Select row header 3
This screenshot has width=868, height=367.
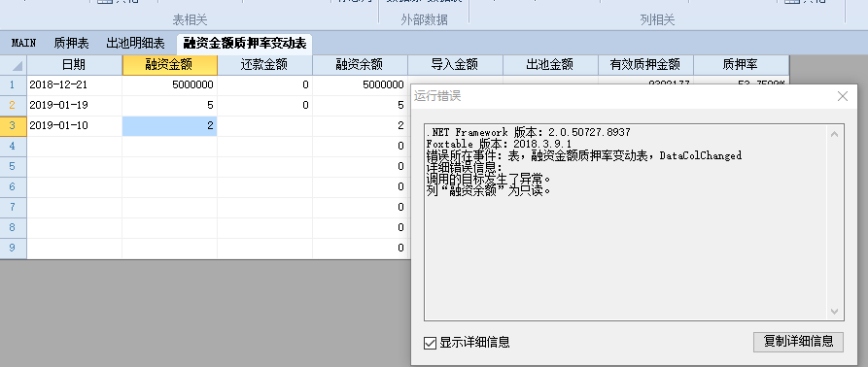point(14,126)
